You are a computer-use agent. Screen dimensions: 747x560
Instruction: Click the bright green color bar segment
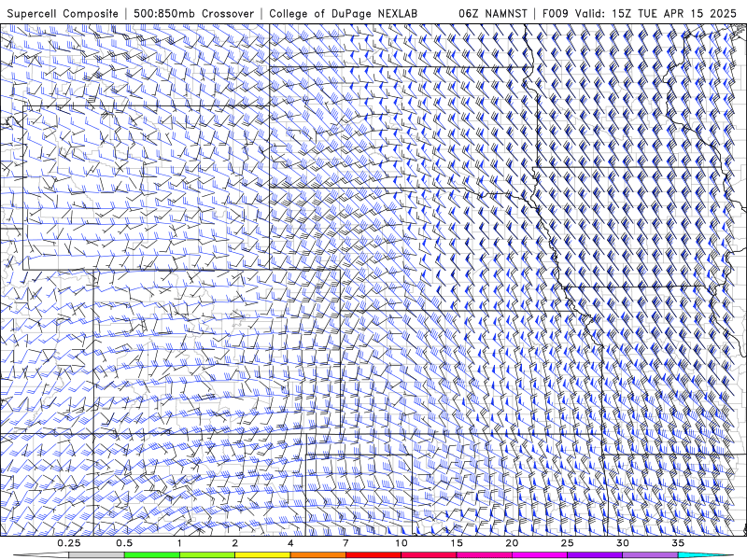coord(151,555)
